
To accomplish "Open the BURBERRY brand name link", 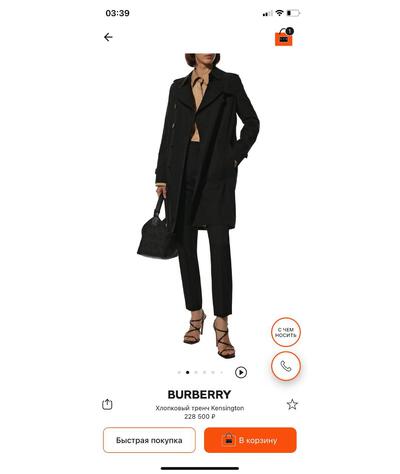I will (x=199, y=394).
